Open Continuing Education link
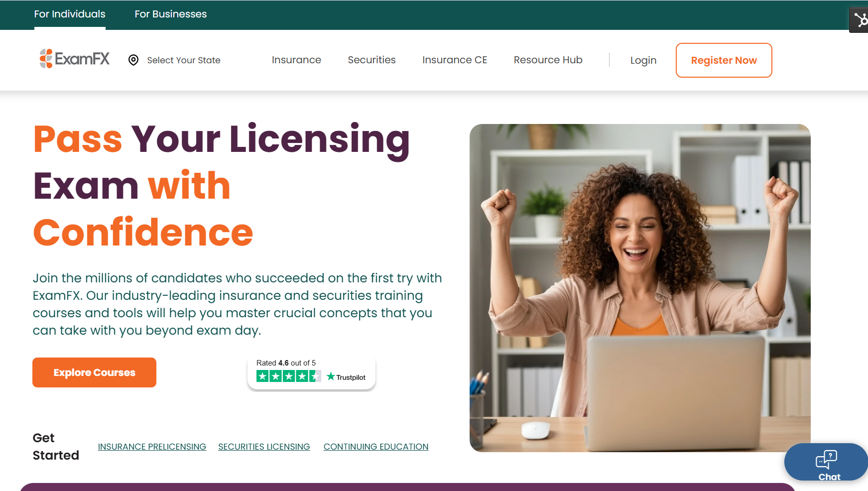 tap(376, 447)
